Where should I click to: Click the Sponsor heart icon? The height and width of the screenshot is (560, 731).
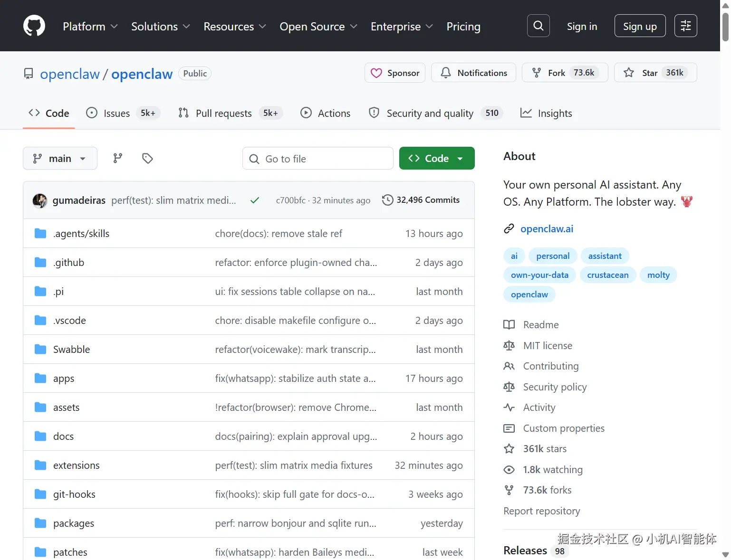(x=376, y=73)
